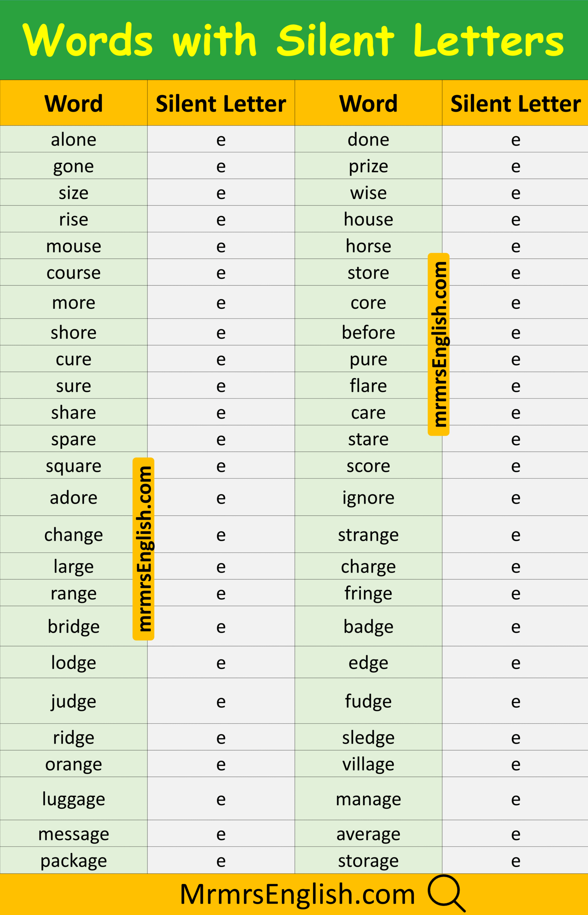Click the magnifying glass search icon
588x915 pixels.
coord(446,893)
